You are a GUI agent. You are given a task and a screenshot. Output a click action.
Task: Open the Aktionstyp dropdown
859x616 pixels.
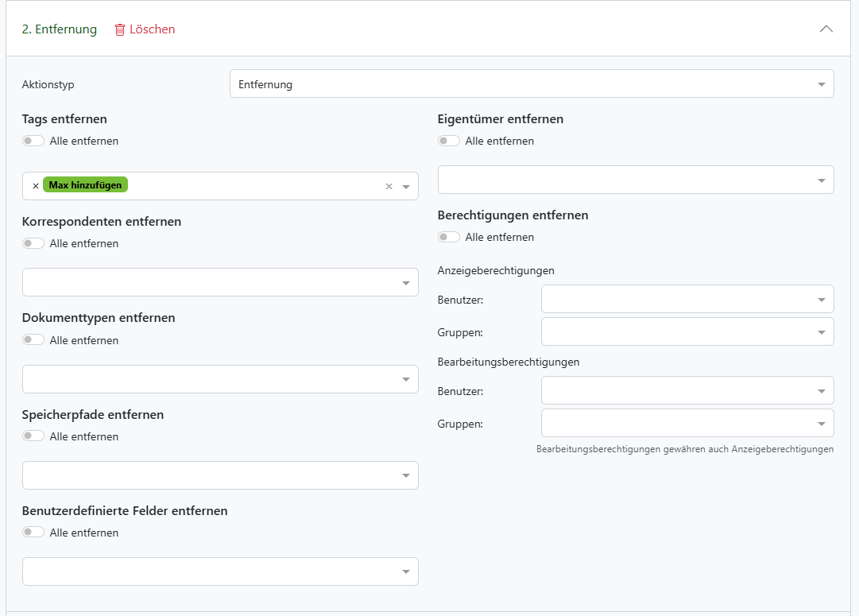[x=531, y=84]
